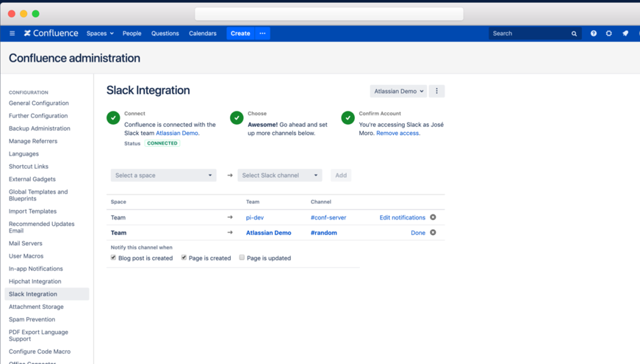Image resolution: width=640 pixels, height=364 pixels.
Task: Expand the Atlassian Demo team dropdown
Action: (398, 91)
